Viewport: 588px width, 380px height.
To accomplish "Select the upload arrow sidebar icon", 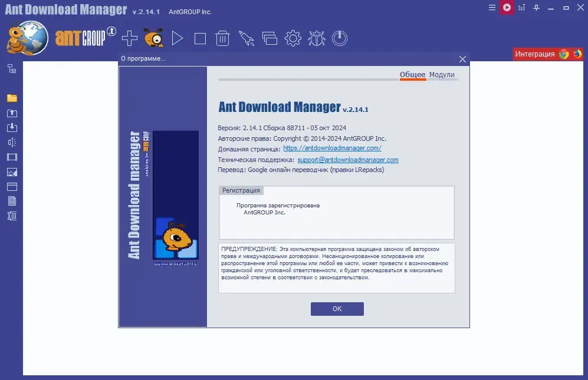I will (x=12, y=113).
